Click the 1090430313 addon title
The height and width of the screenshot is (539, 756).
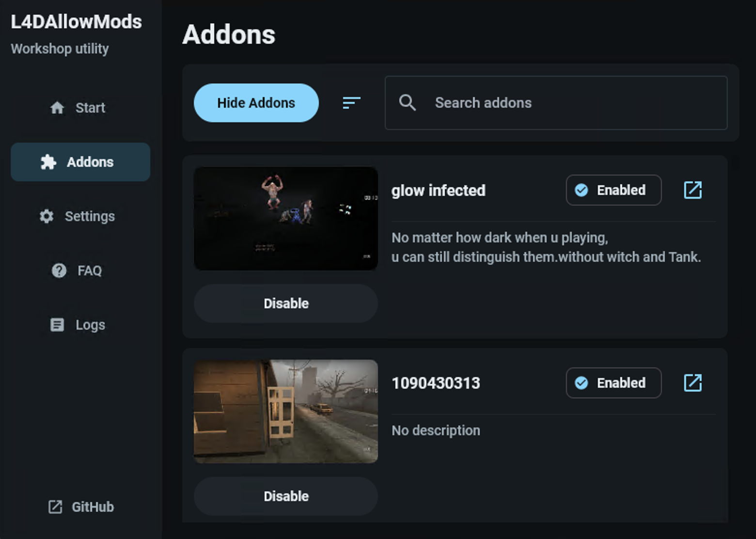pos(436,383)
